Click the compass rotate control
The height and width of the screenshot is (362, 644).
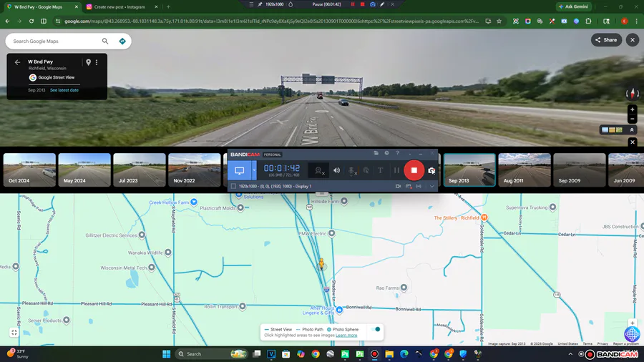(x=633, y=94)
